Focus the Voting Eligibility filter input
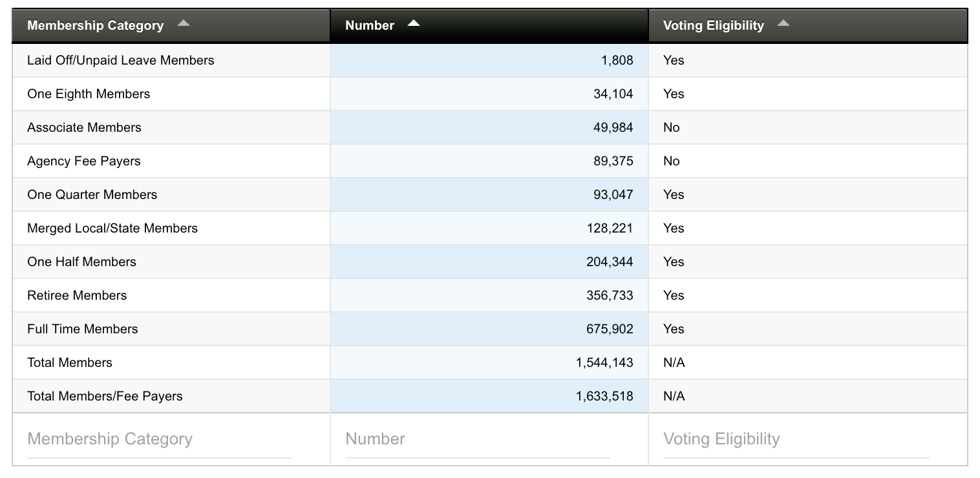The width and height of the screenshot is (980, 478). tap(796, 439)
